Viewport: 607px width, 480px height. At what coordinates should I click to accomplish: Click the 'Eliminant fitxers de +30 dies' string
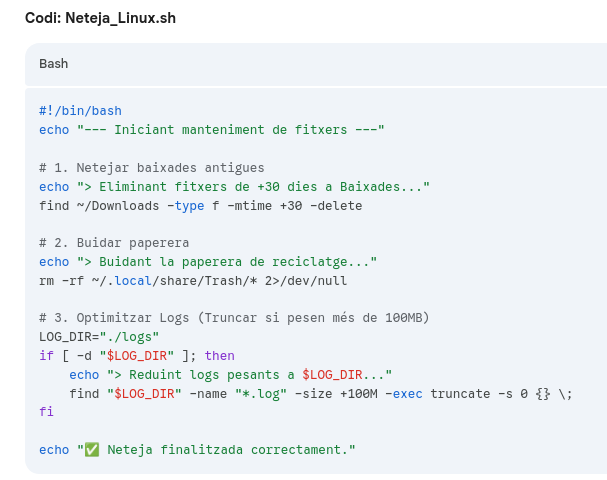[253, 187]
